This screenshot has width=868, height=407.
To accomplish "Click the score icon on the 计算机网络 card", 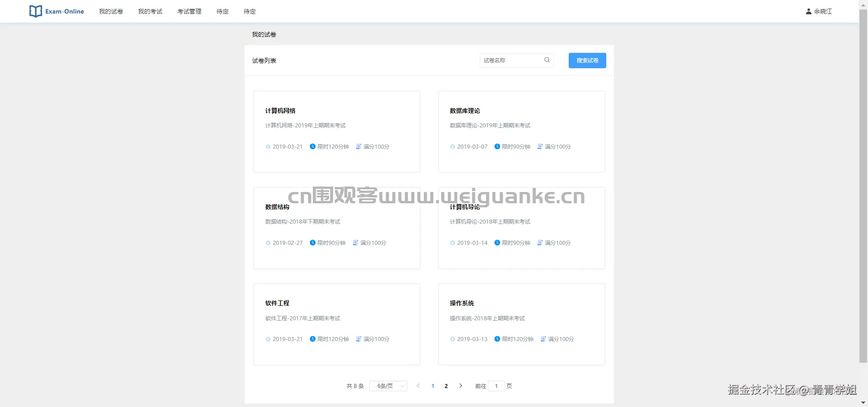I will coord(359,147).
